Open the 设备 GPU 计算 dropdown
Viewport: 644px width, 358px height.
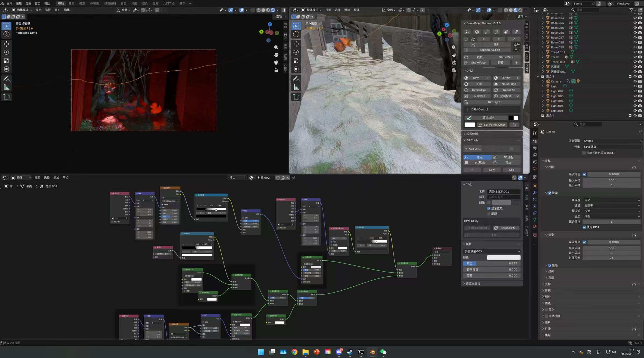point(612,147)
